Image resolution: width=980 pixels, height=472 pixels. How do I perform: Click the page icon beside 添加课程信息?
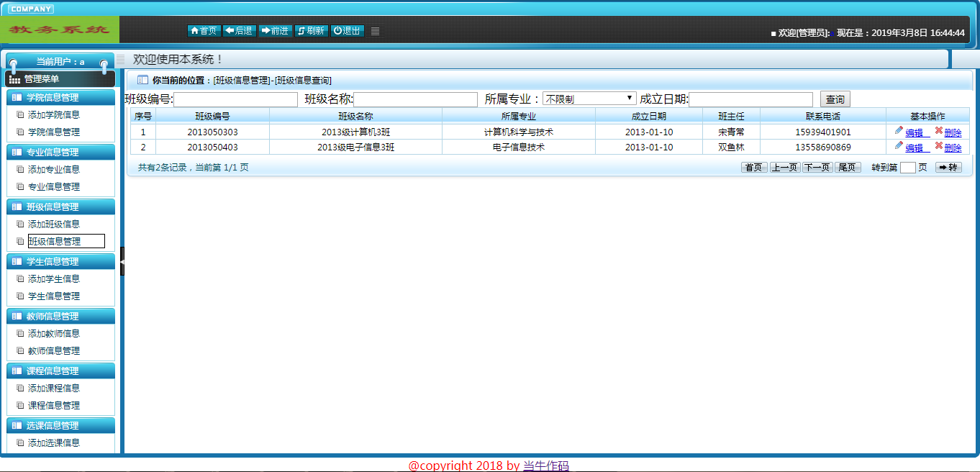click(20, 388)
